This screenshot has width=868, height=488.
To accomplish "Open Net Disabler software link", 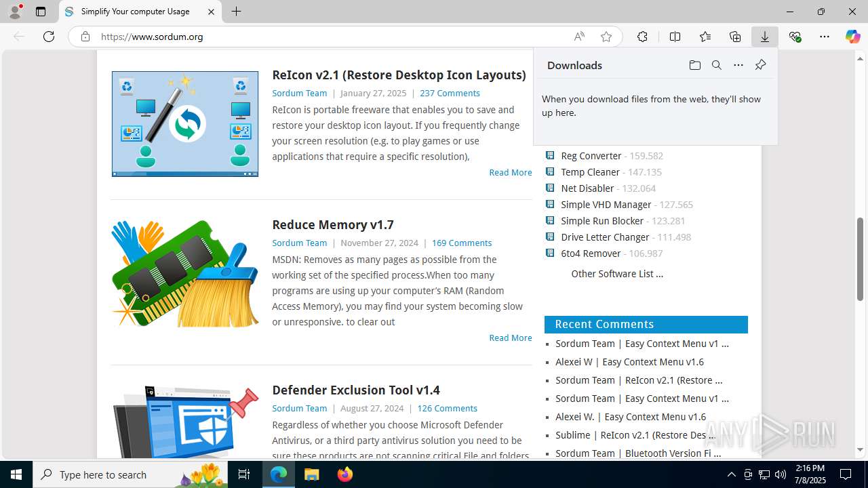I will (x=587, y=188).
